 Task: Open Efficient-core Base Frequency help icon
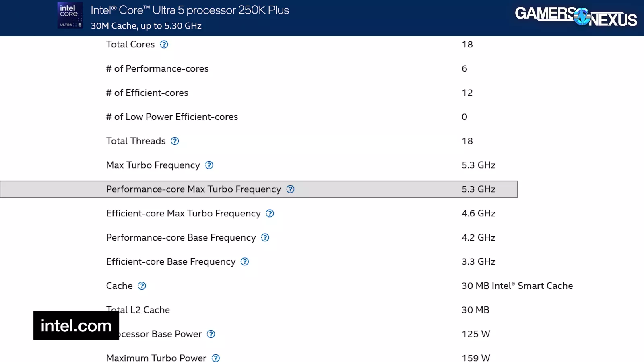pyautogui.click(x=245, y=262)
